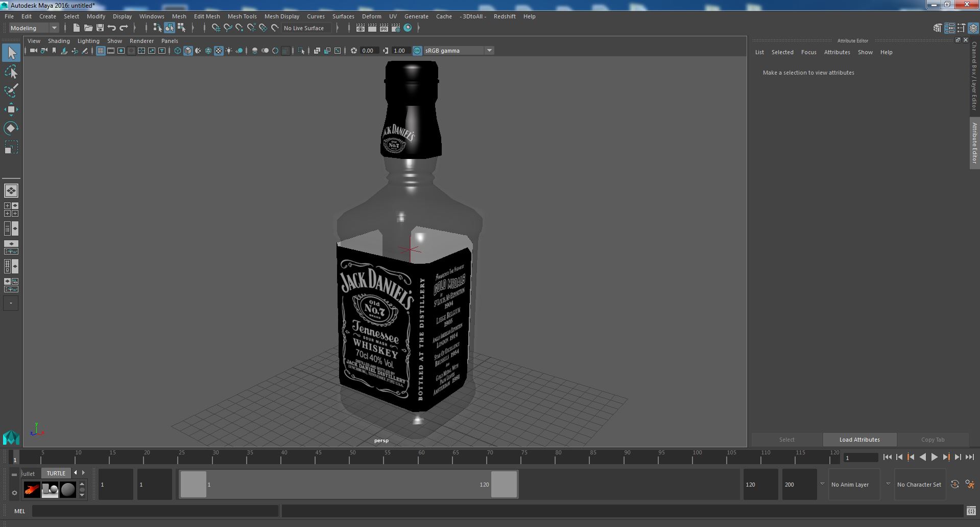Save the current scene
Viewport: 980px width, 527px height.
pos(100,28)
